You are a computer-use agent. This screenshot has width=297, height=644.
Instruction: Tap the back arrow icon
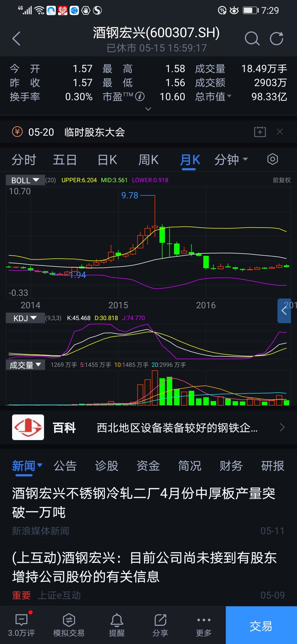point(16,39)
